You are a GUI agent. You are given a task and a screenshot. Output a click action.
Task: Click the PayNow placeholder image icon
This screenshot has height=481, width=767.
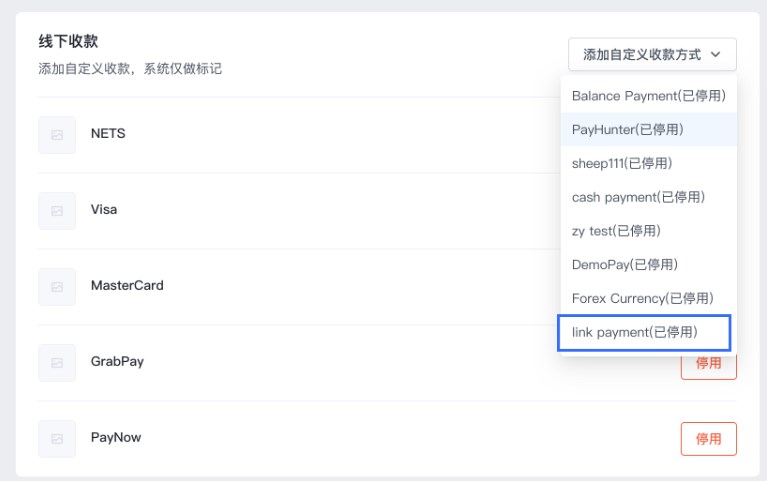pos(57,438)
